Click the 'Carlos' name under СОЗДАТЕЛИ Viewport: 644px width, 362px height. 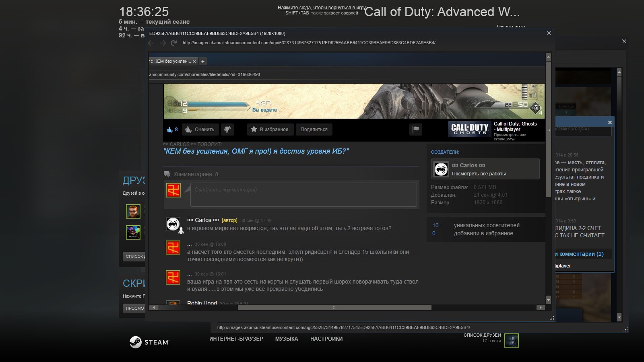(x=469, y=165)
